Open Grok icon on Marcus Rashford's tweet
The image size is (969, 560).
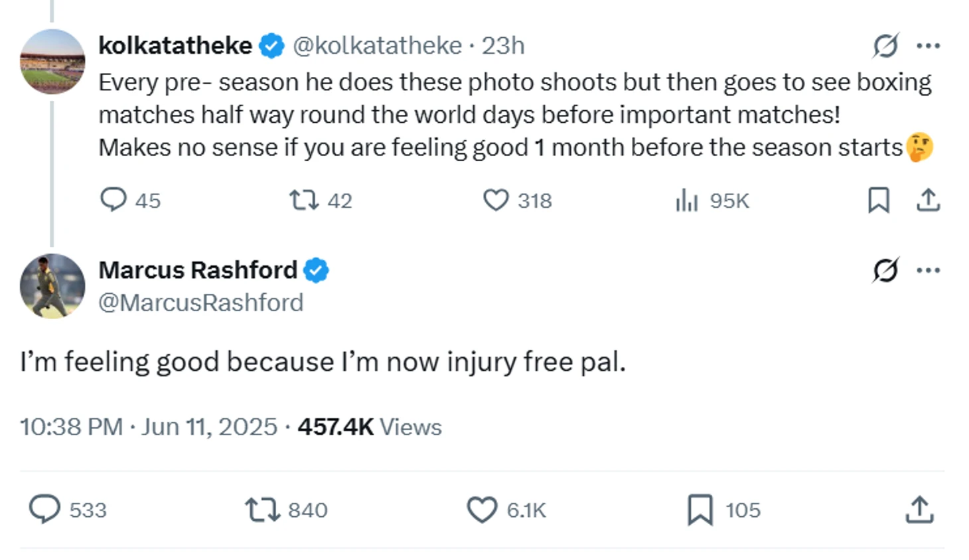tap(885, 270)
